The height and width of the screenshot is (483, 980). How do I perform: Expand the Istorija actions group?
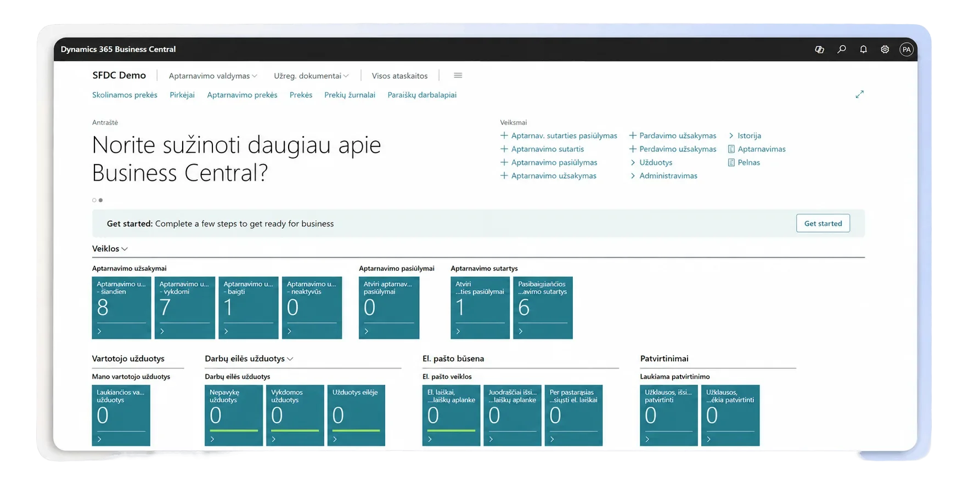(x=745, y=135)
